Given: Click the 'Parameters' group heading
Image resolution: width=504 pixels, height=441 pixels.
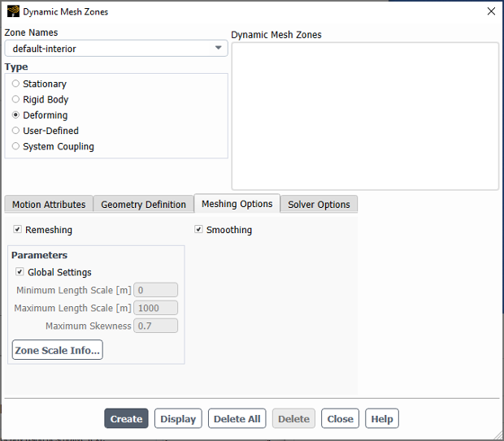Looking at the screenshot, I should click(40, 255).
